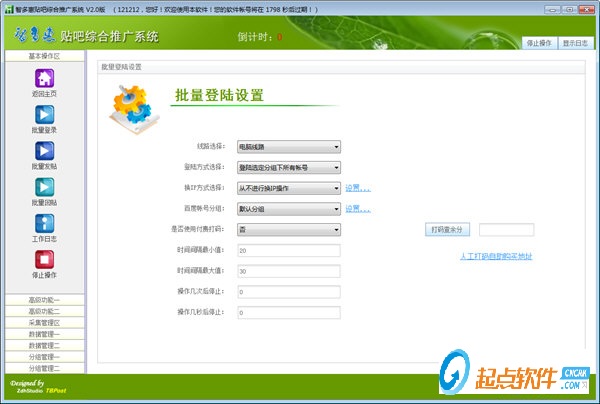600x404 pixels.
Task: Click the empty field beside 打码查余分
Action: tap(507, 230)
